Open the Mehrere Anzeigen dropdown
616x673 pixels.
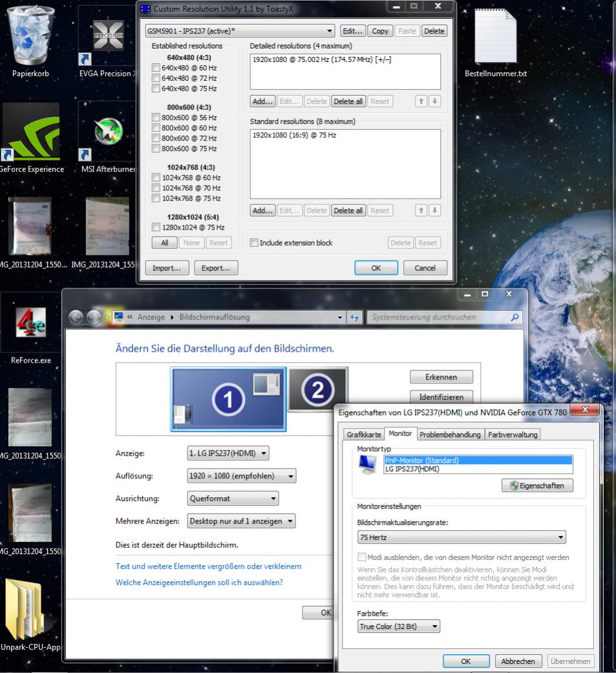[x=241, y=521]
